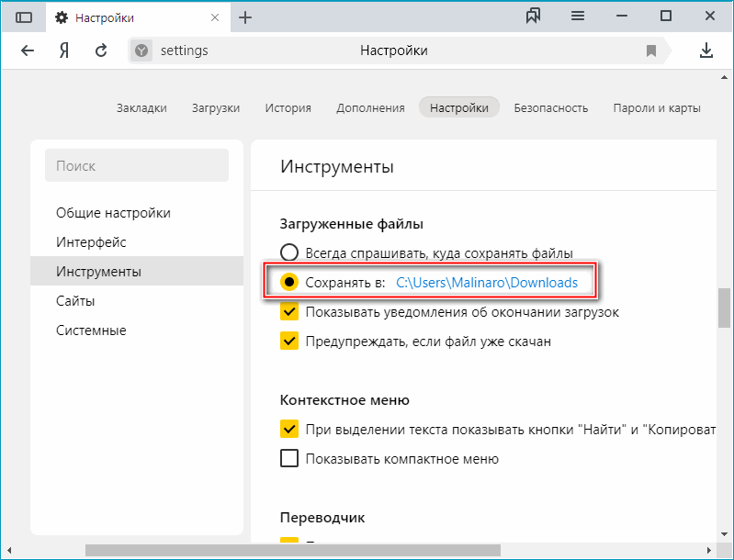The height and width of the screenshot is (560, 734).
Task: Click scroll left arrow
Action: pyautogui.click(x=9, y=550)
